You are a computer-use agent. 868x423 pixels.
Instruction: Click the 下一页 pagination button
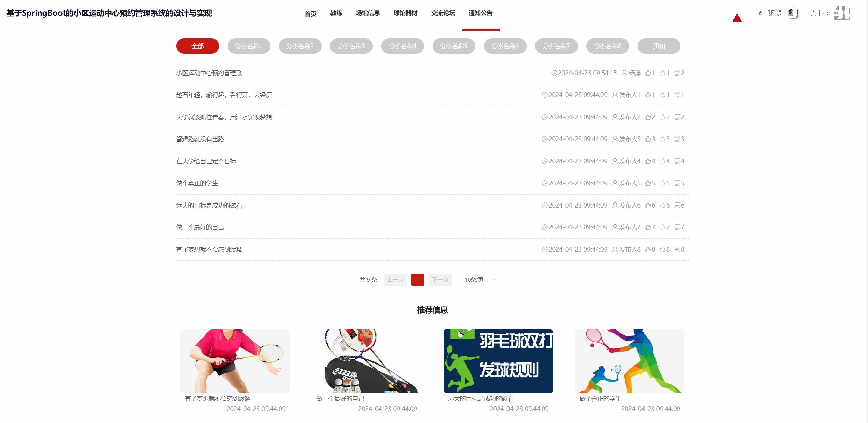tap(440, 280)
